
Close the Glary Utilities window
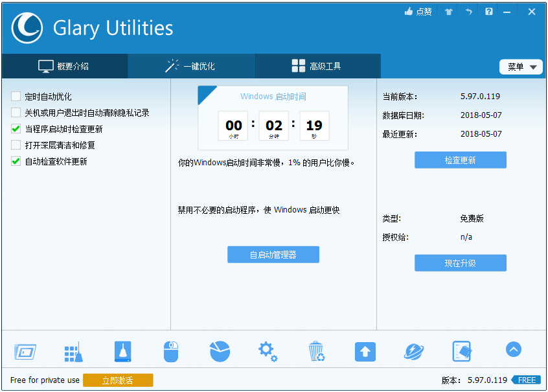[532, 12]
